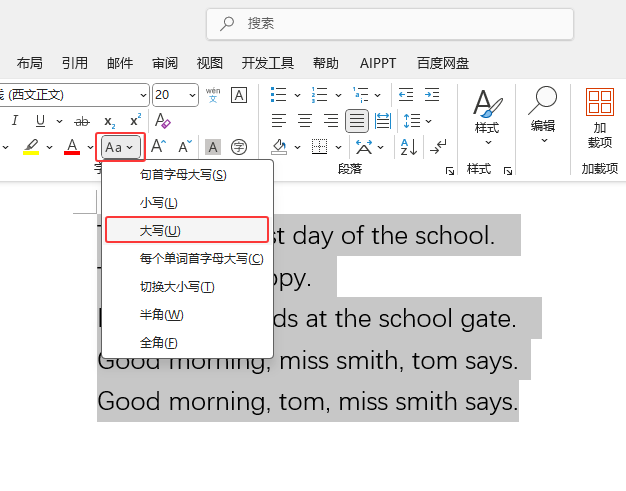
Task: Center align text
Action: point(305,121)
